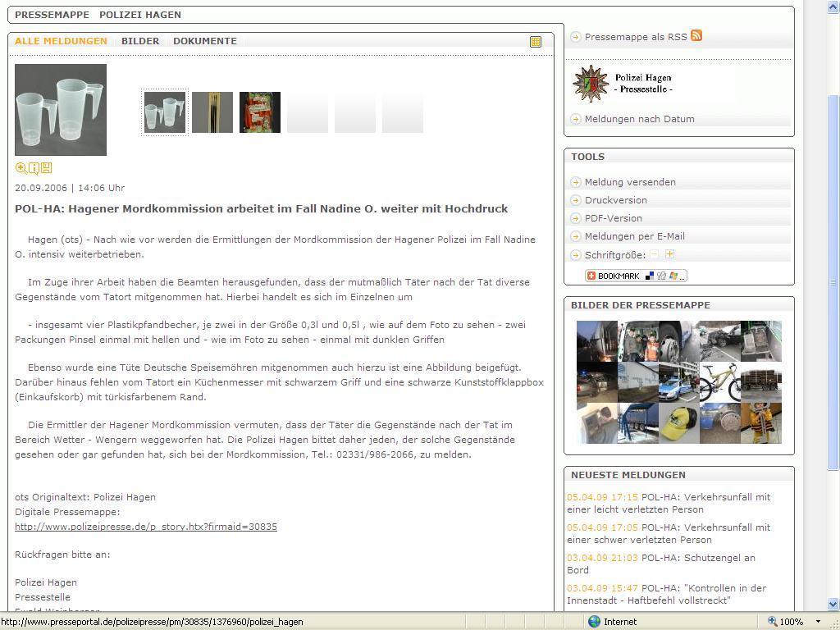
Task: Click the date 20.09.2006 | 14:06 Uhr
Action: click(70, 188)
